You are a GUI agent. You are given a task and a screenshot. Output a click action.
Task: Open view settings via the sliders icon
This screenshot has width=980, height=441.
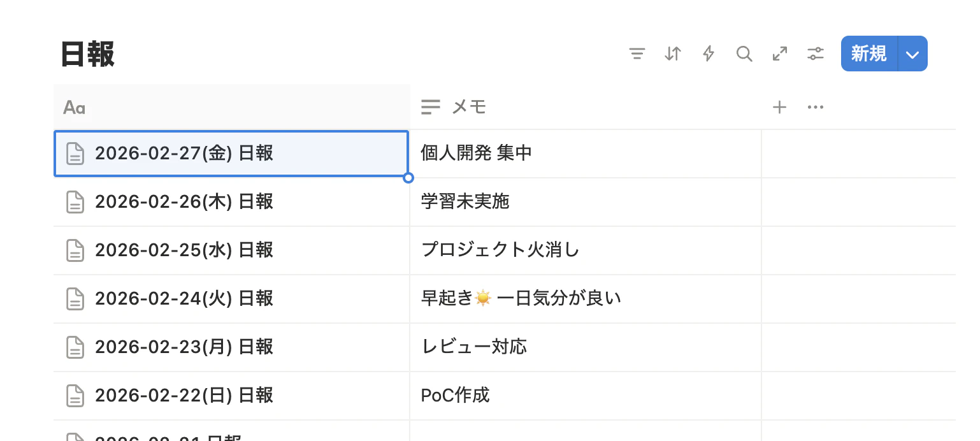point(815,54)
